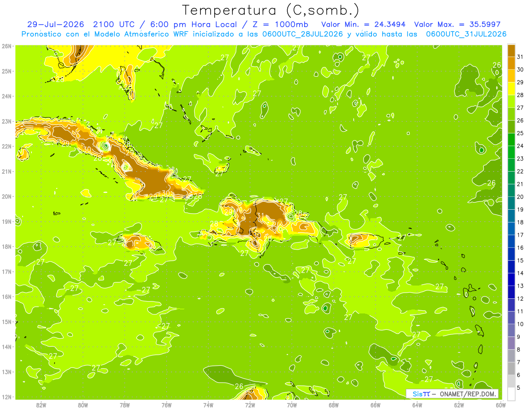The height and width of the screenshot is (411, 532).
Task: Click the legend value label 5
Action: (x=519, y=387)
